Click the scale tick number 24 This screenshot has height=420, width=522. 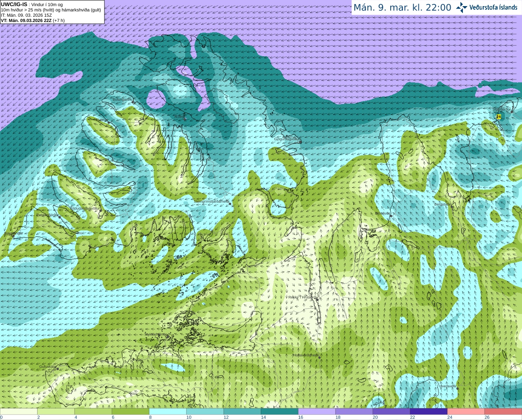coord(450,417)
